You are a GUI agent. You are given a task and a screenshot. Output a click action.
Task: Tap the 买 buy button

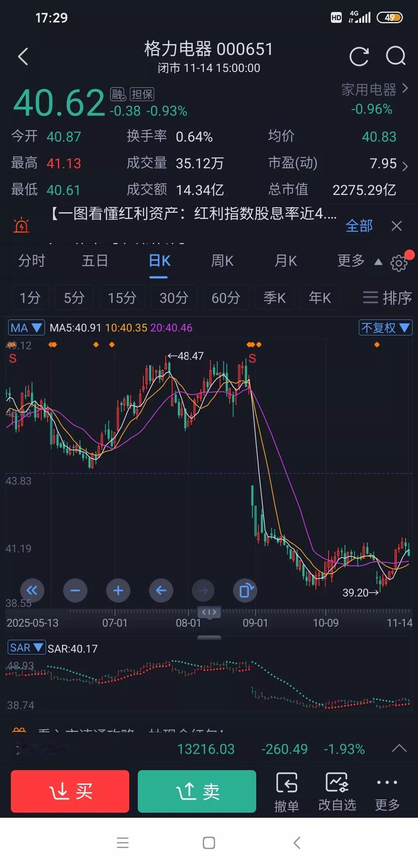coord(70,791)
